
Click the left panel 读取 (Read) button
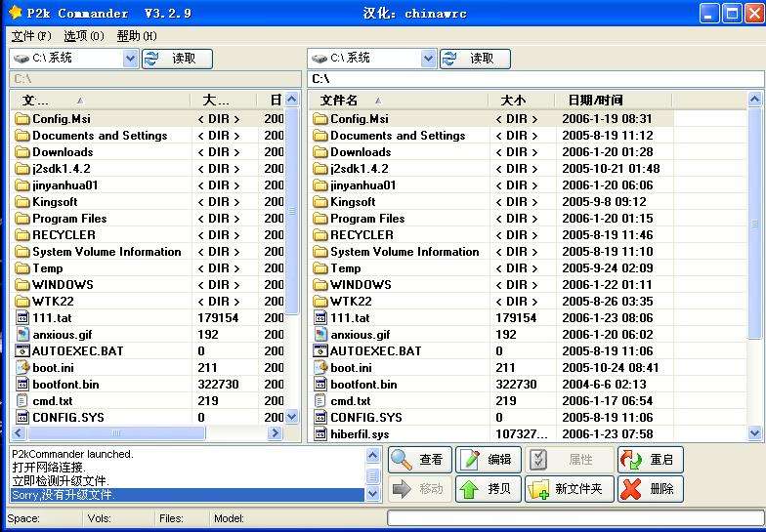tap(177, 59)
